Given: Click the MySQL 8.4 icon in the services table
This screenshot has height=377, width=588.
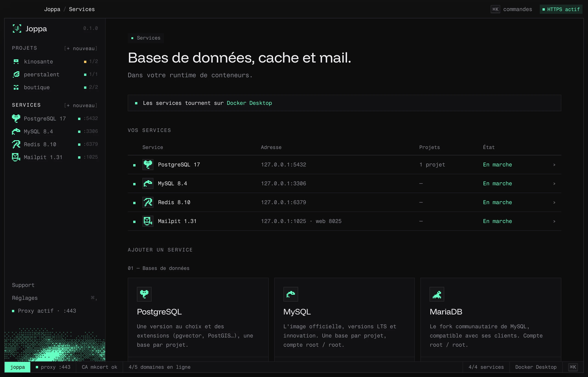Looking at the screenshot, I should [148, 183].
